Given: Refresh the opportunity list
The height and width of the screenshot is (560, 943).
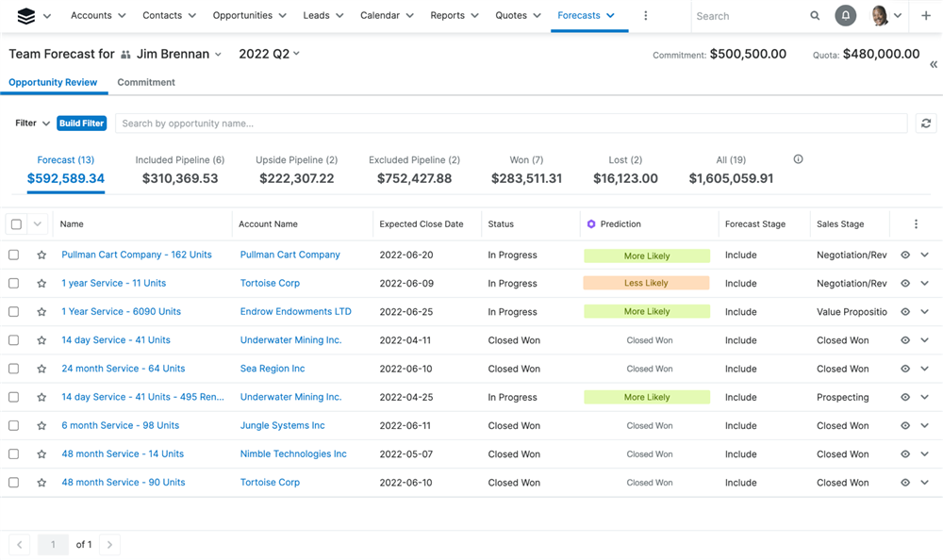Looking at the screenshot, I should [926, 124].
